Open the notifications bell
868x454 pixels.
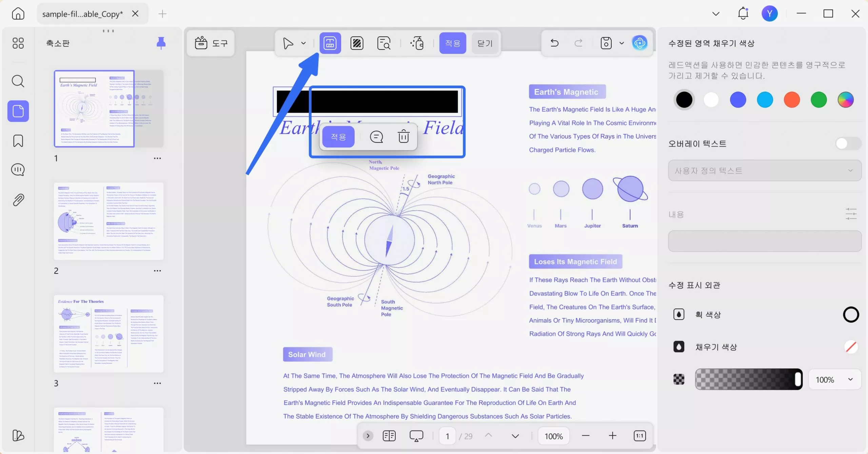pyautogui.click(x=743, y=14)
